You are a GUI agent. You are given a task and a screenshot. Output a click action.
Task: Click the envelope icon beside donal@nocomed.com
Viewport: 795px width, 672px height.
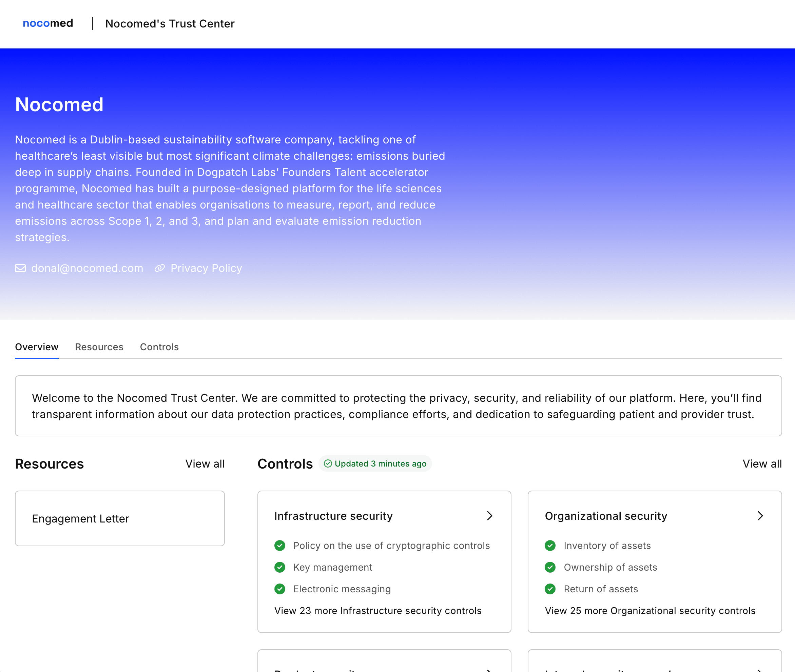coord(21,268)
